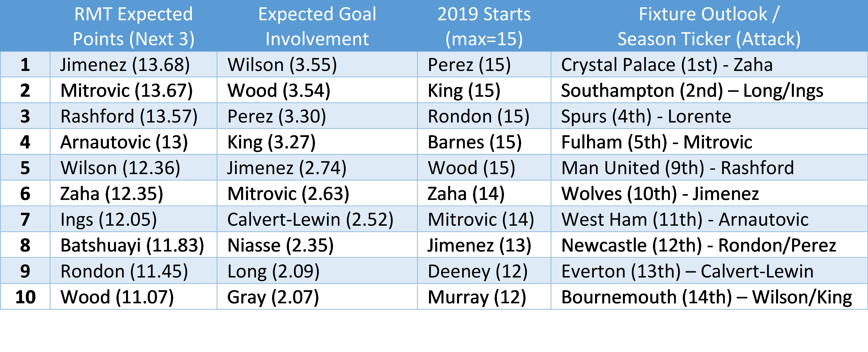Select Spurs (4th) - Lorente cell

point(646,117)
